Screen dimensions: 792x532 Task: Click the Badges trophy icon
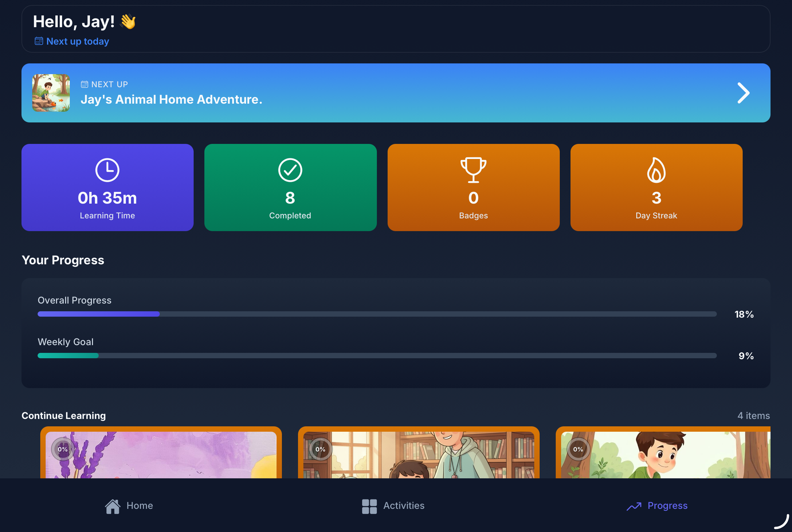click(473, 170)
